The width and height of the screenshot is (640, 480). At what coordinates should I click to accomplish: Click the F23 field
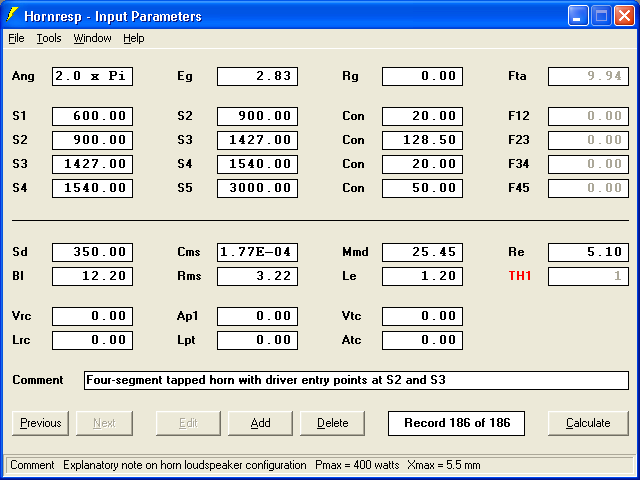point(588,140)
